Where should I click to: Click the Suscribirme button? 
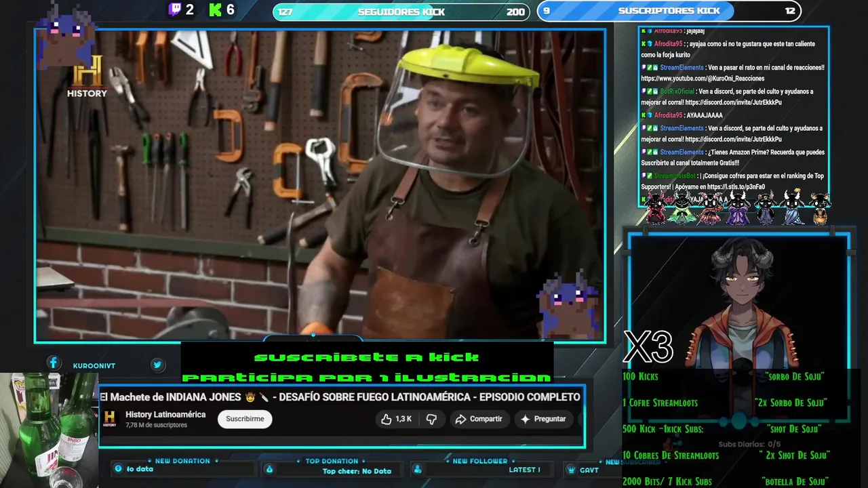(245, 419)
